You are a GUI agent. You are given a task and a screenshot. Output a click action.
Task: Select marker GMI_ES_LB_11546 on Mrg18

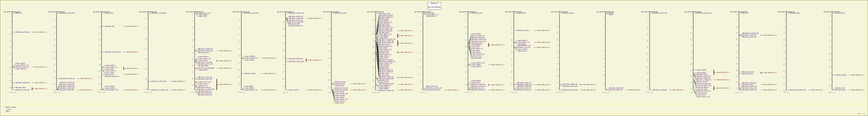(x=523, y=30)
